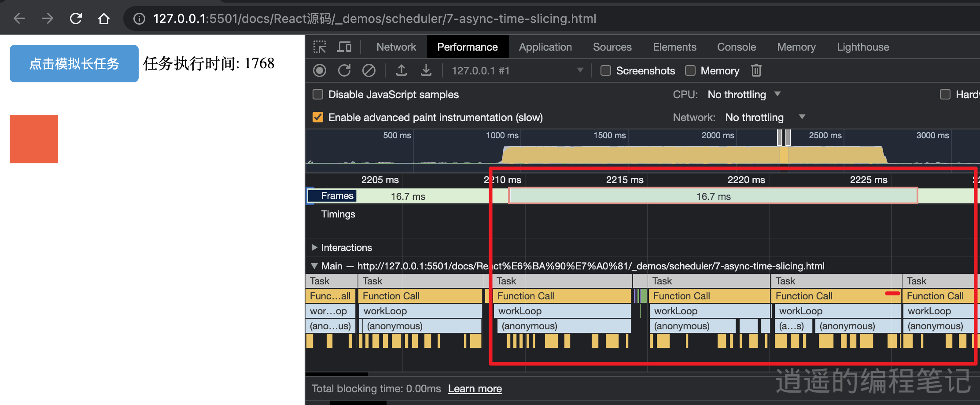Click the 2215 ms ruler label
The height and width of the screenshot is (405, 980).
(x=625, y=180)
